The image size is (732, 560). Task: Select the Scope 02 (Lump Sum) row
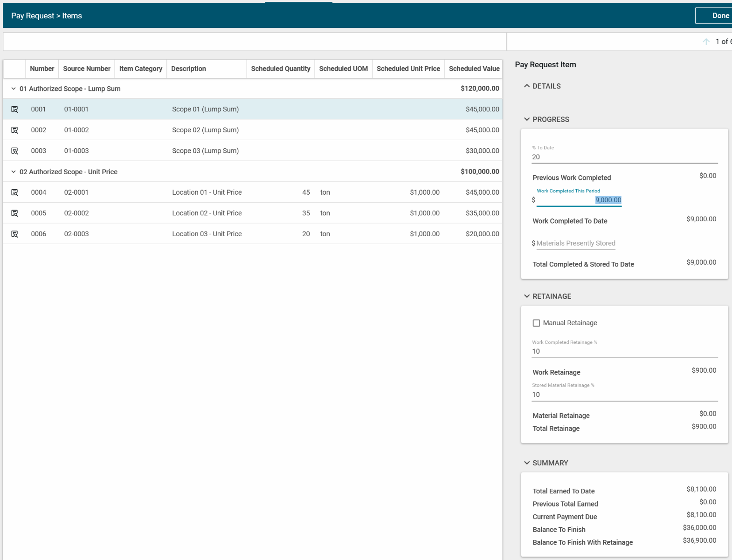[205, 130]
